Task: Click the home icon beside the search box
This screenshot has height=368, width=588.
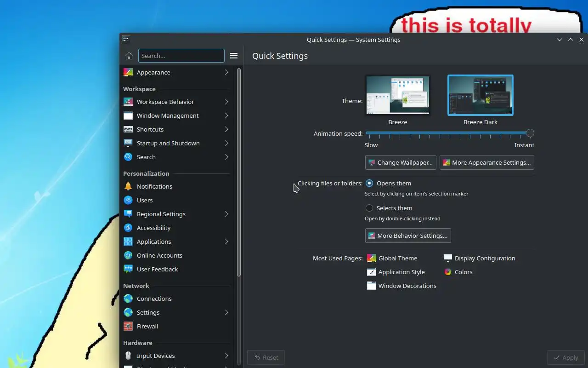Action: point(129,56)
